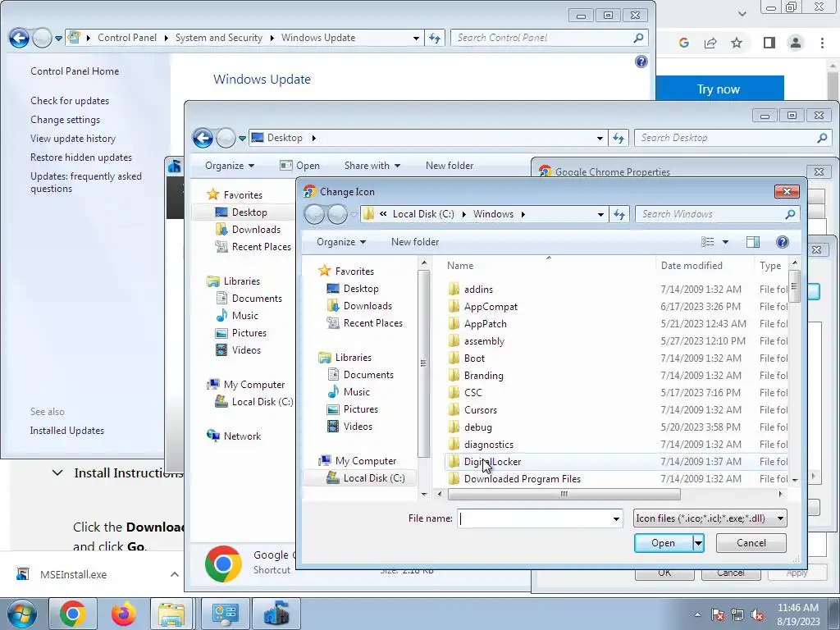
Task: Toggle preview pane in Change Icon dialog
Action: (x=753, y=242)
